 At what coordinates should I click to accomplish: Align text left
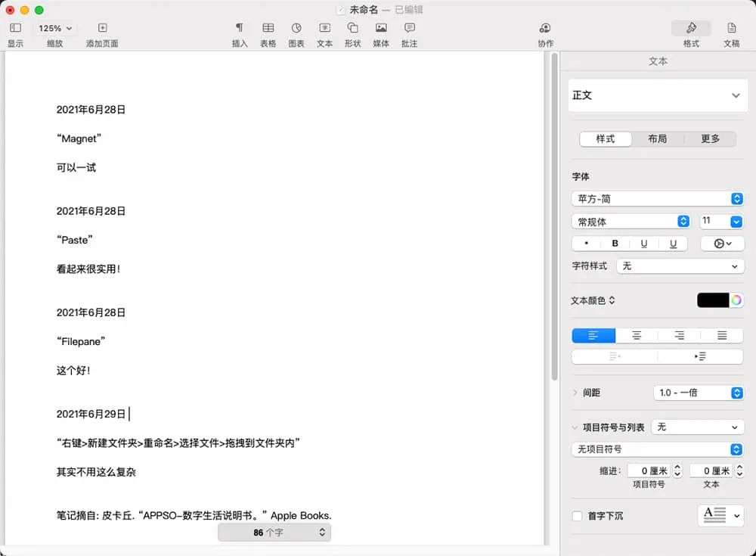(x=593, y=335)
